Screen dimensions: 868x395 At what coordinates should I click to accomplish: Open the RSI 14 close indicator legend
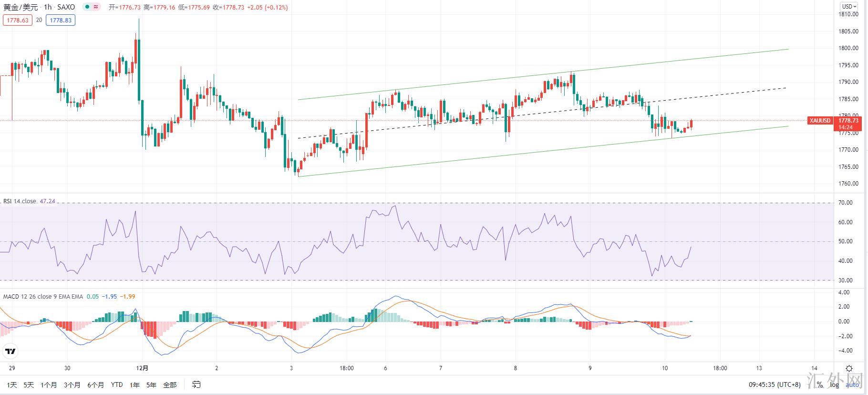click(20, 201)
